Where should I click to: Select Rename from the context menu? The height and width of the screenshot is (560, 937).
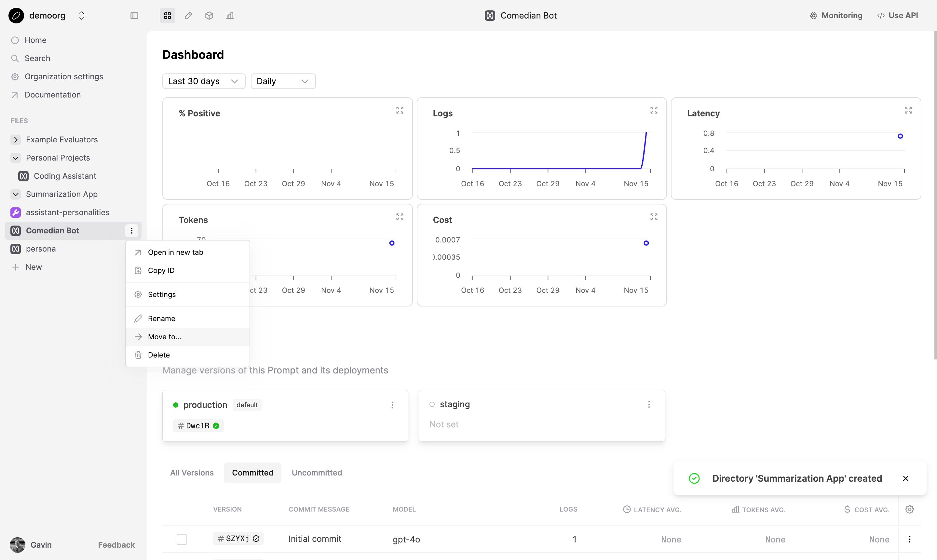point(161,318)
